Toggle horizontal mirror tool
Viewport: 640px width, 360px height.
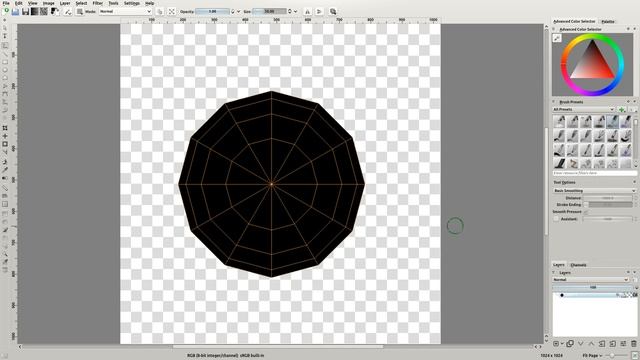point(307,11)
